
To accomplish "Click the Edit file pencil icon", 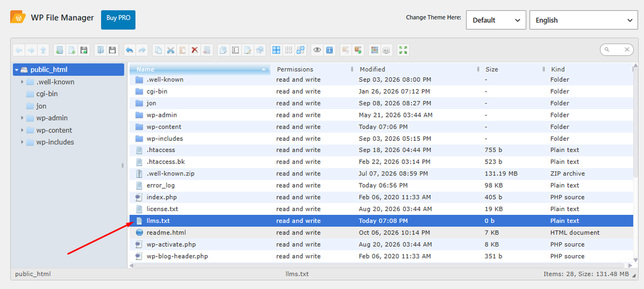I will point(248,50).
